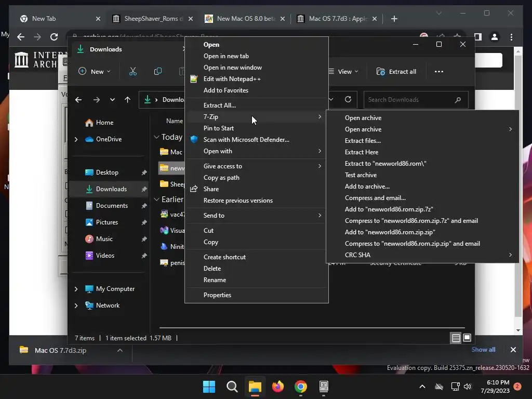532x399 pixels.
Task: Click Chrome profile avatar icon
Action: point(495,37)
